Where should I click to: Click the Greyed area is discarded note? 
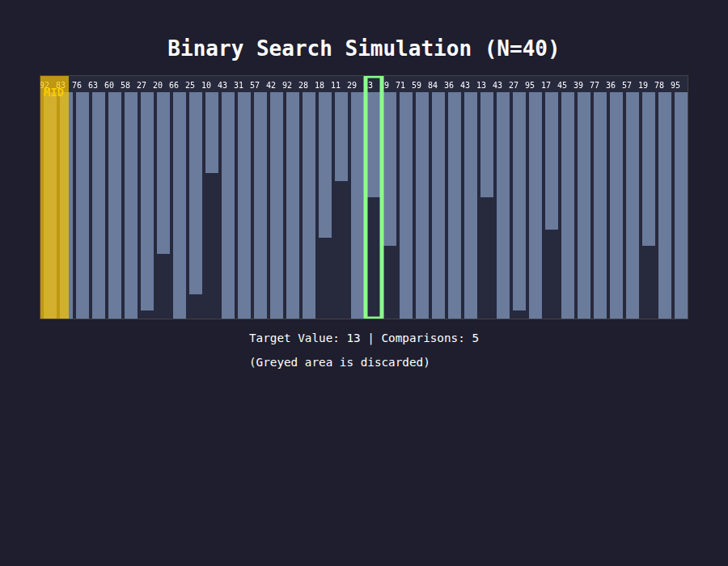[x=340, y=362]
